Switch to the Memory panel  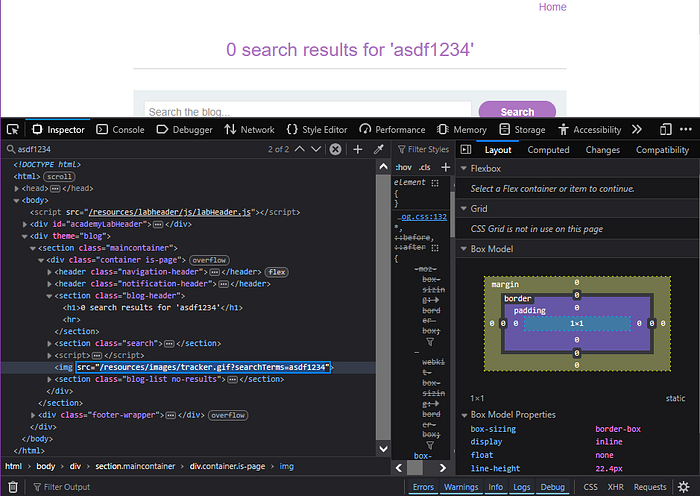[462, 129]
